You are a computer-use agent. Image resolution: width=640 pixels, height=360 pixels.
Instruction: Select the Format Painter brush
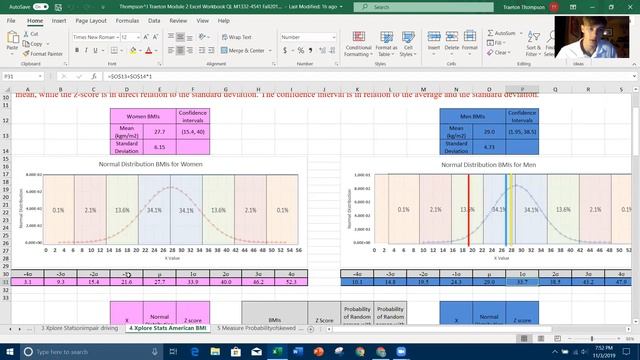43,53
